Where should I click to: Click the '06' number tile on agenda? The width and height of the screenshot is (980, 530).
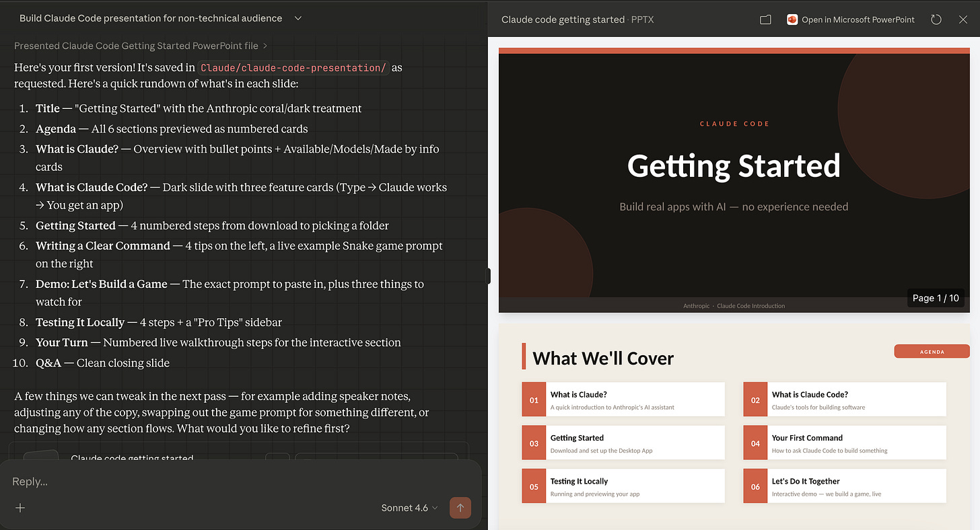[x=755, y=486]
